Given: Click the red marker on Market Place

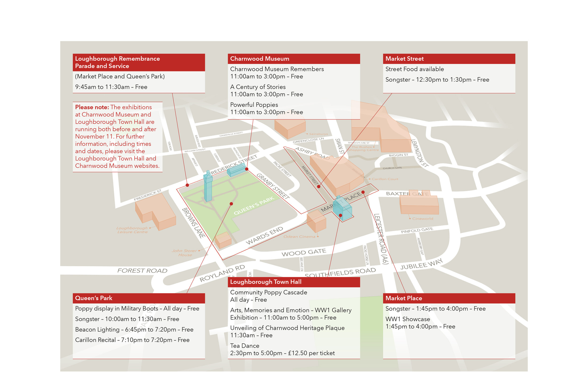Looking at the screenshot, I should 363,192.
